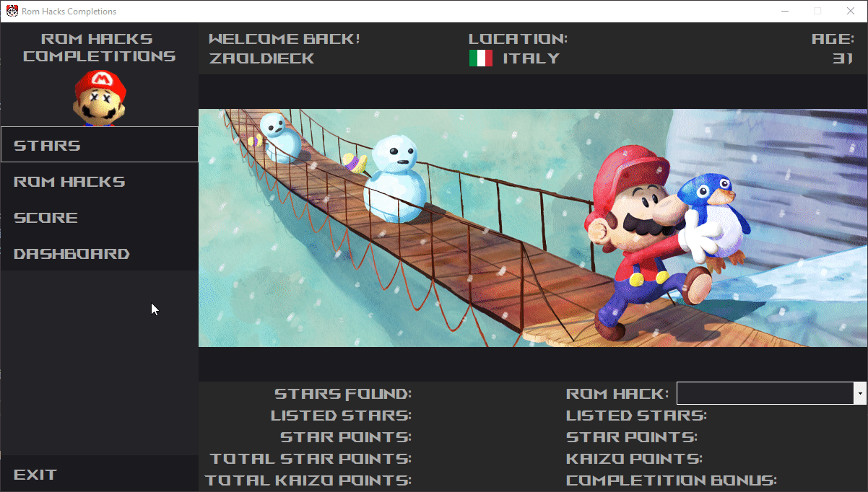Screen dimensions: 868x492
Task: Open the Rom Hacks section
Action: click(x=100, y=181)
